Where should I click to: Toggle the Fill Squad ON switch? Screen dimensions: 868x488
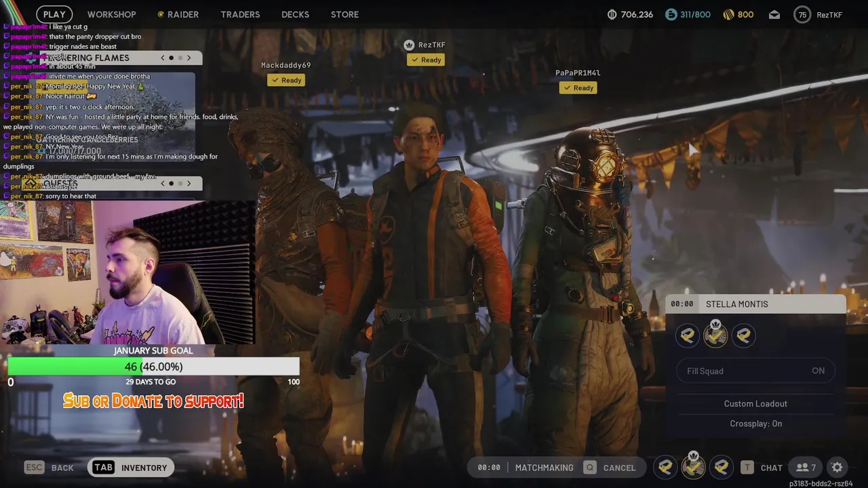click(x=756, y=371)
